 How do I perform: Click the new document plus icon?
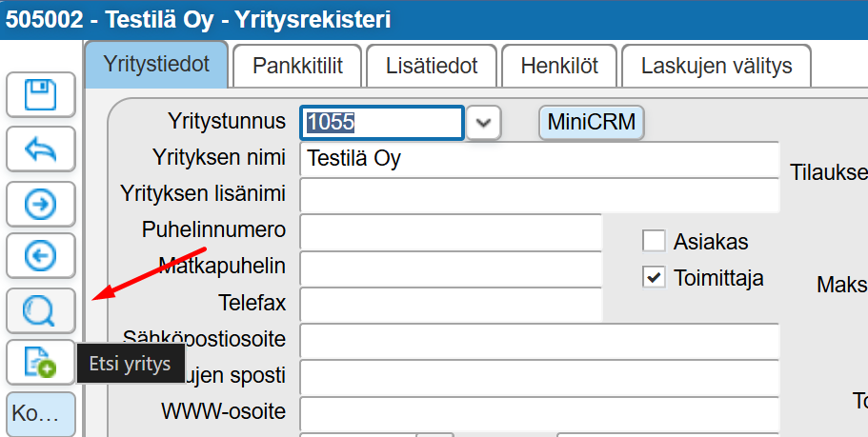[40, 362]
